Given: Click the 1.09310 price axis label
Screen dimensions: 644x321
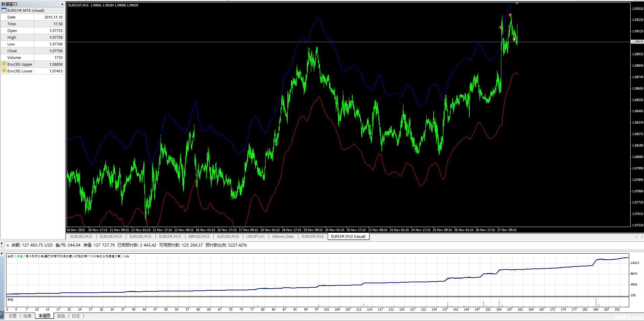Looking at the screenshot, I should click(638, 8).
